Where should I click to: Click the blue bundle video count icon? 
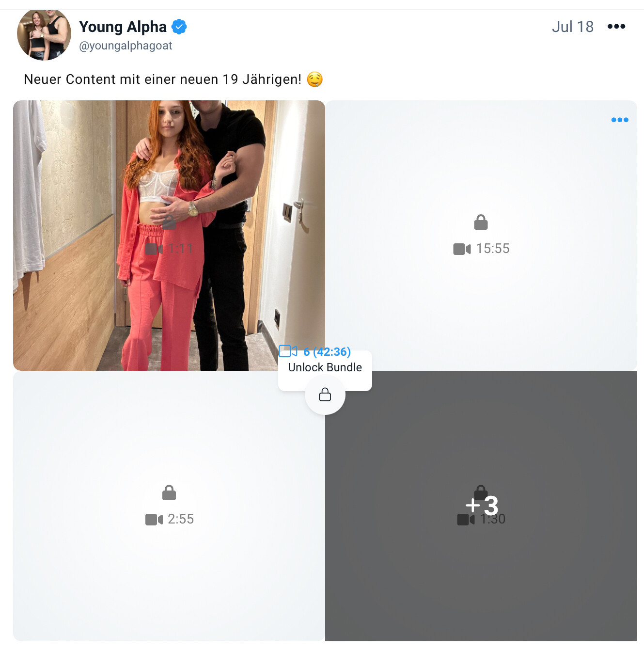point(288,351)
